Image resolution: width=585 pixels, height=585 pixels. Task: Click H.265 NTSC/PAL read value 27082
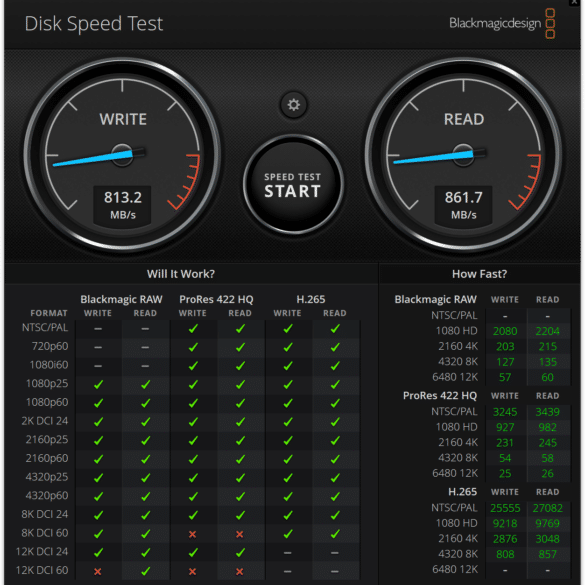547,508
